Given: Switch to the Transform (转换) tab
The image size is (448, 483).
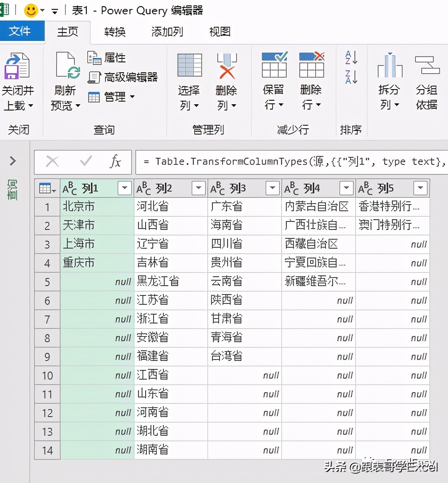Looking at the screenshot, I should coord(115,32).
